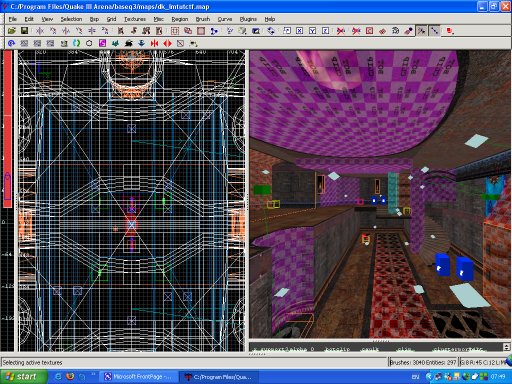Click the second grey mesh patch icon
The width and height of the screenshot is (512, 384).
coord(37,43)
